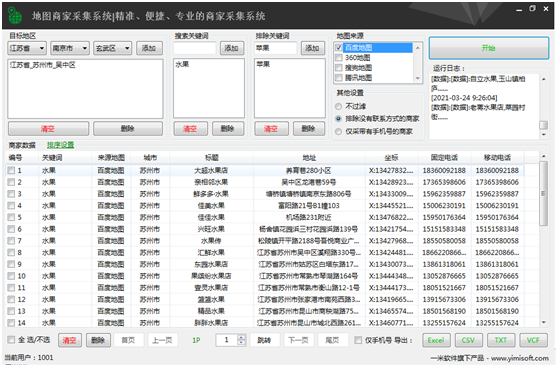This screenshot has width=558, height=367.
Task: Delete selected exclude keyword
Action: [x=309, y=129]
